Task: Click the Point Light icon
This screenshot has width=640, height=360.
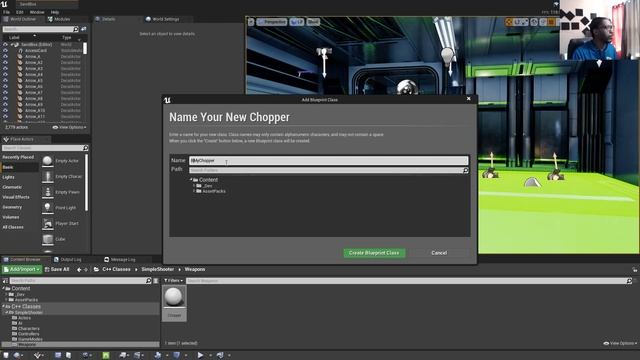Action: coord(47,207)
